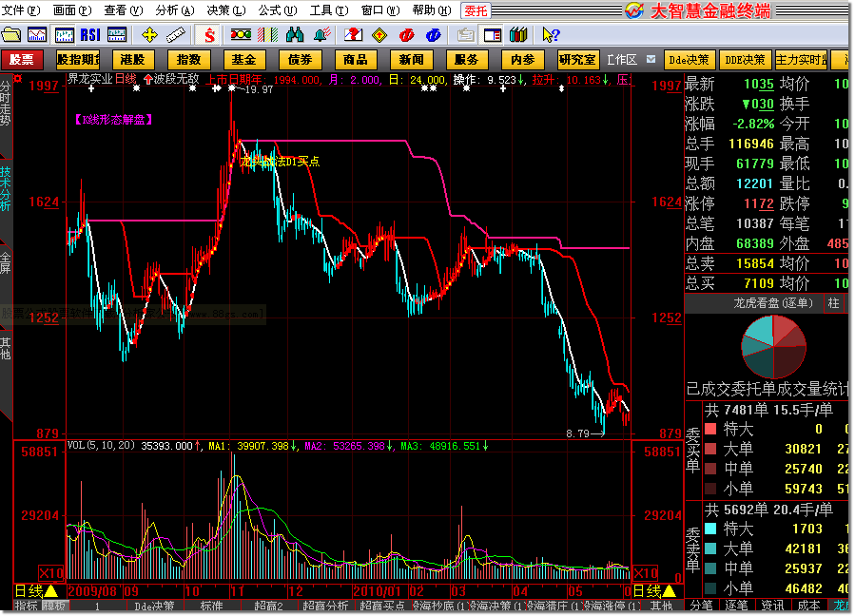Click the red up-arrow next to 波段无敌

(x=147, y=80)
